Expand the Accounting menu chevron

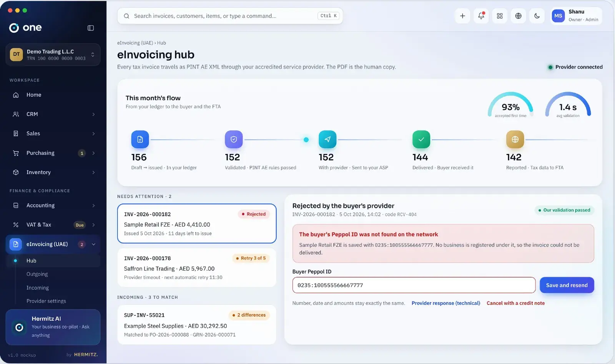[93, 205]
